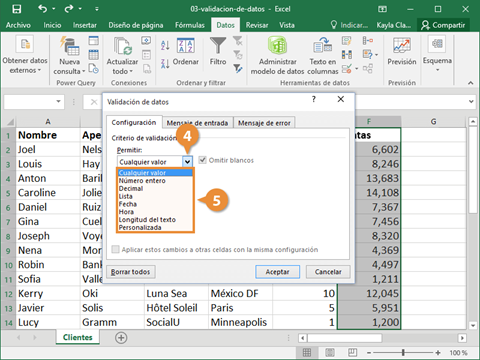This screenshot has height=360, width=480.
Task: Open Quick Access Toolbar customize menu
Action: pos(97,9)
